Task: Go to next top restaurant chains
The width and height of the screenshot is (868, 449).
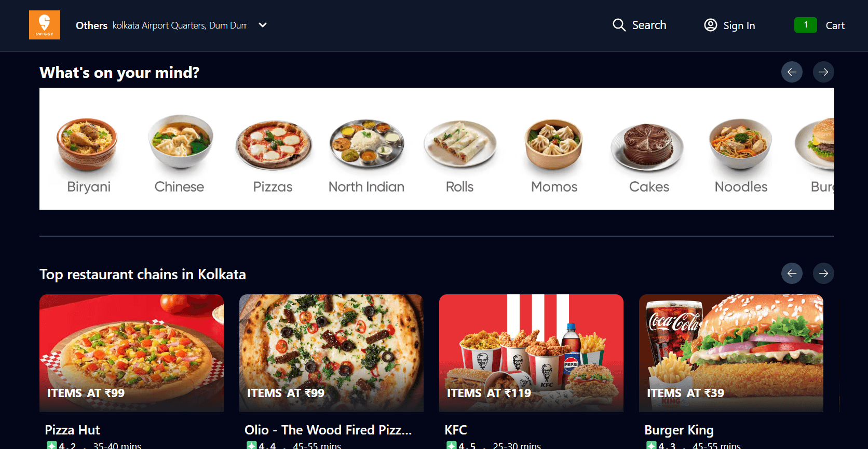Action: coord(823,273)
